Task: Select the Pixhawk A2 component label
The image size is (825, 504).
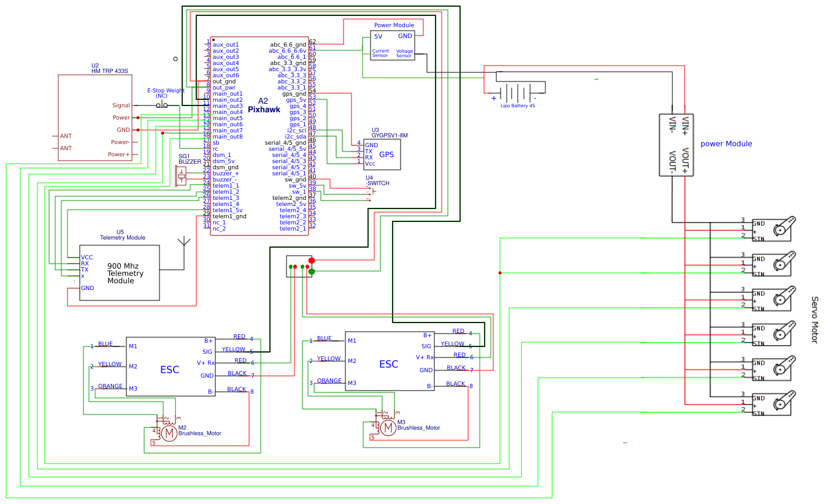Action: click(264, 105)
